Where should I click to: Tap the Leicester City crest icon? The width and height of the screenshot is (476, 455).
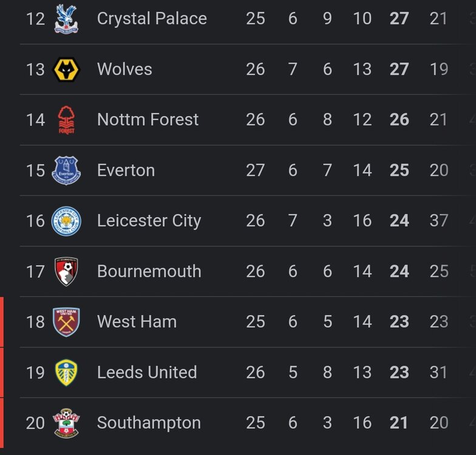66,221
